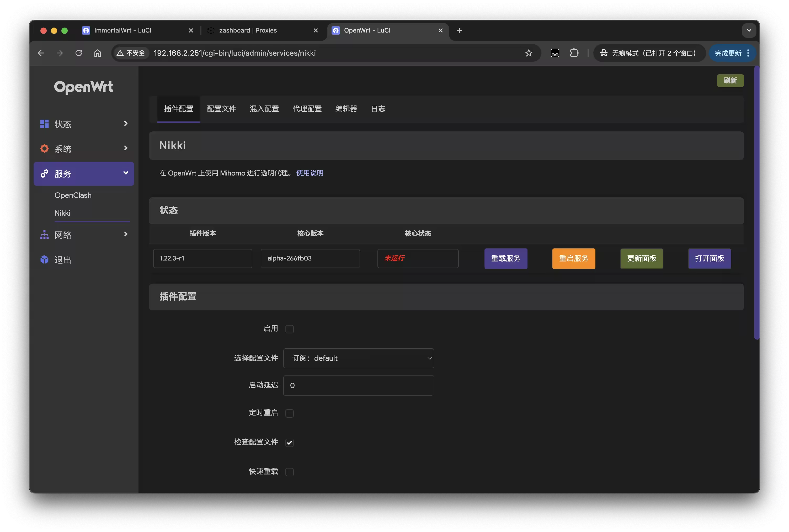Click the gear icon next to 系统

(44, 148)
